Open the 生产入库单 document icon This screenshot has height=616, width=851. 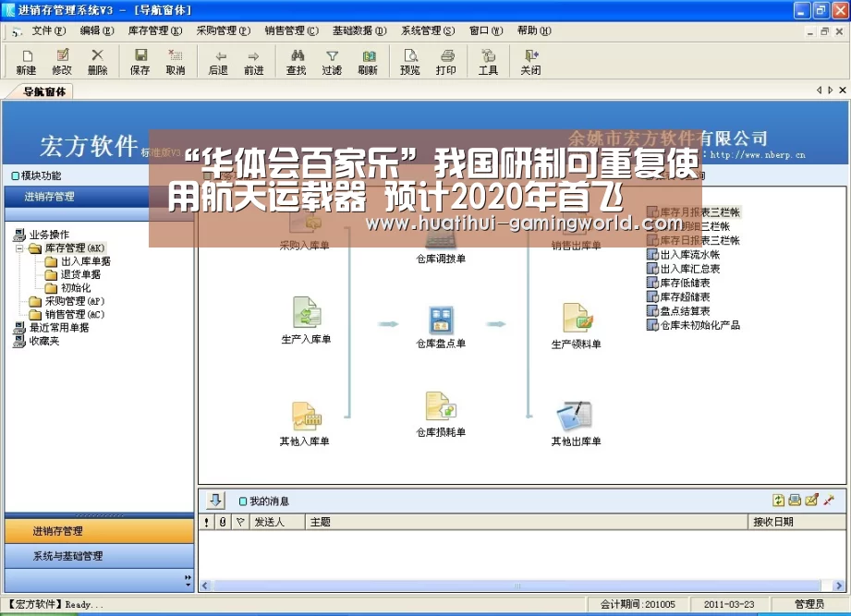coord(306,312)
